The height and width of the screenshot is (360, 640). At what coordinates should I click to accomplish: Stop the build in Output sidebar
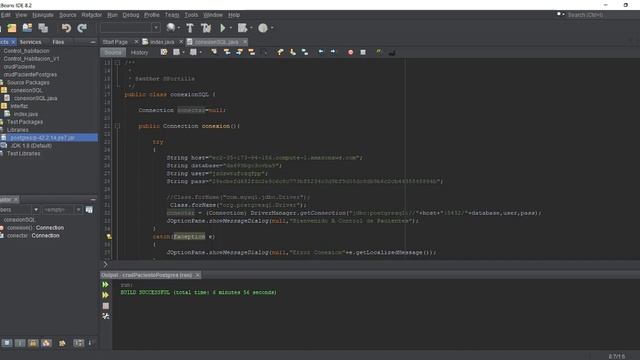(x=106, y=306)
